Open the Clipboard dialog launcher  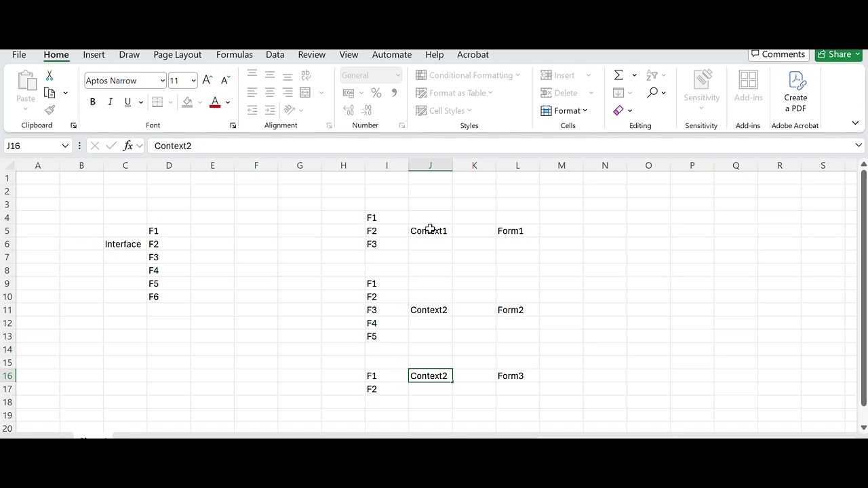73,125
